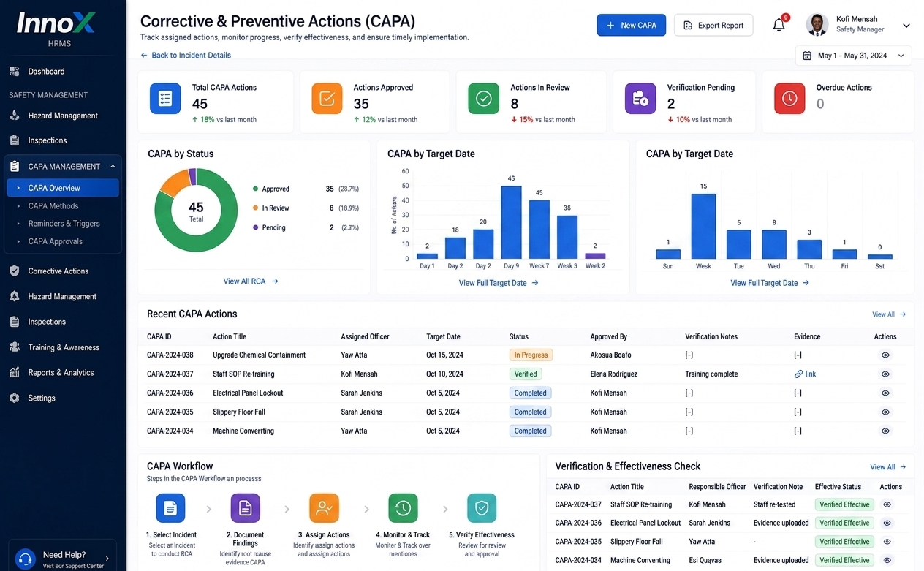Click the calendar icon in date range picker
The height and width of the screenshot is (571, 924).
[807, 56]
